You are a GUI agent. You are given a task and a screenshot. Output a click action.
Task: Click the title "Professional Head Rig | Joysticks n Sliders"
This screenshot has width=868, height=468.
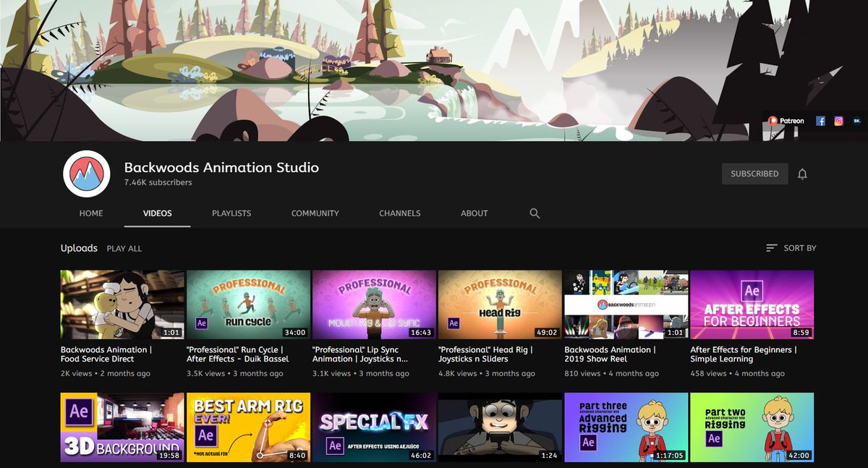(x=485, y=354)
